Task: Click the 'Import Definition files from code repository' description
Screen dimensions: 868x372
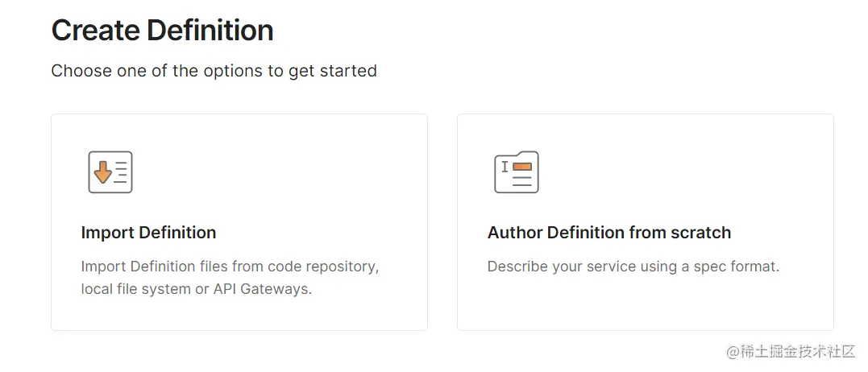Action: (230, 267)
